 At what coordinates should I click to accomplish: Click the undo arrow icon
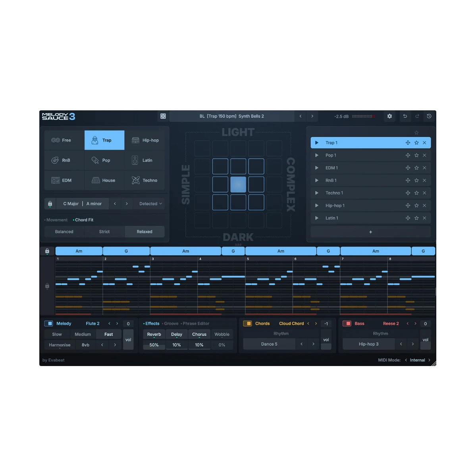(x=405, y=116)
